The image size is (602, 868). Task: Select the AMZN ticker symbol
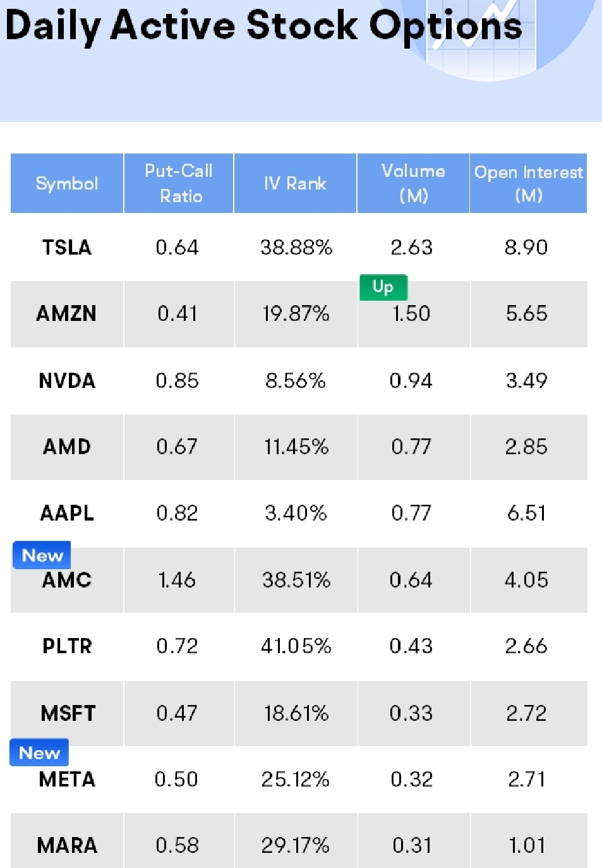coord(67,313)
